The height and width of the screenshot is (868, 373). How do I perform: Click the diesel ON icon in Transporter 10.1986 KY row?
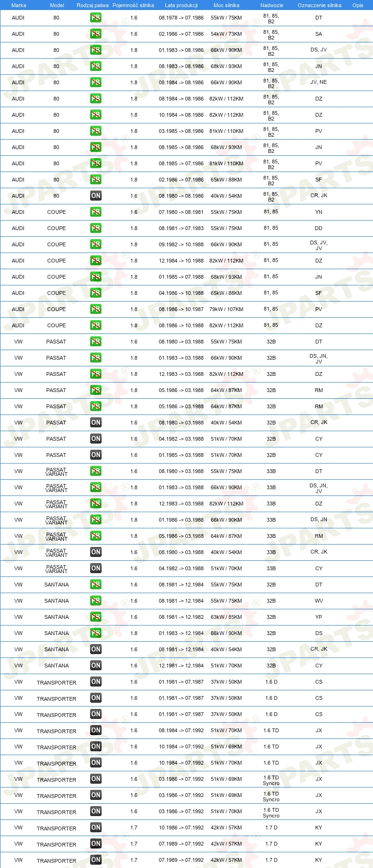[96, 828]
